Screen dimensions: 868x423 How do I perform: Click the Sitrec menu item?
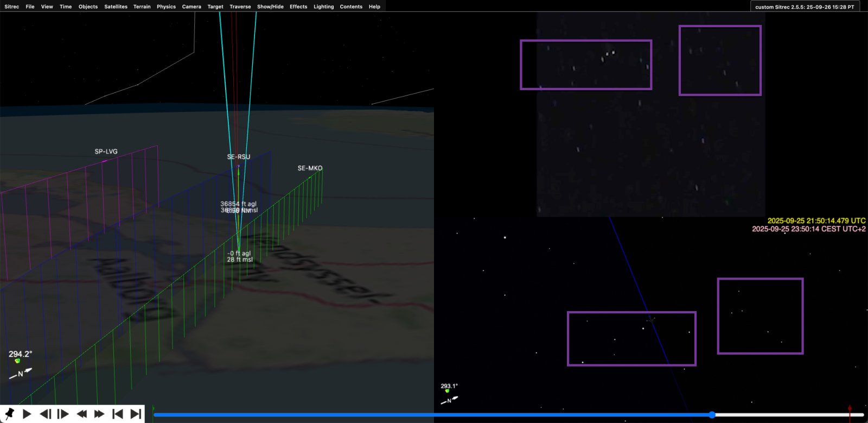click(x=11, y=7)
